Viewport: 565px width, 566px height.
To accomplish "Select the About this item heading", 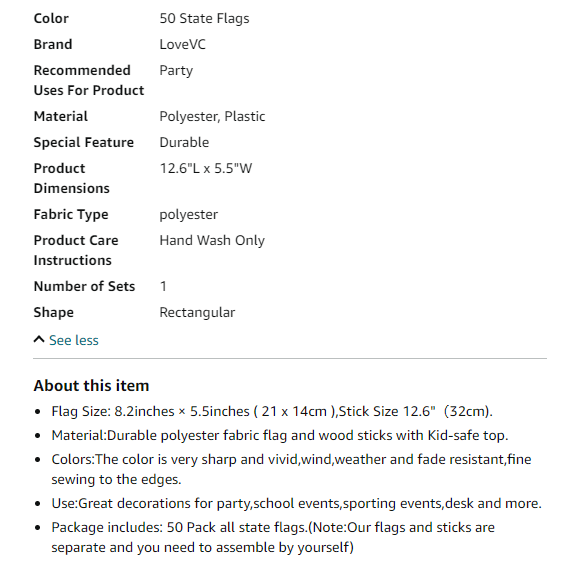I will pos(91,386).
